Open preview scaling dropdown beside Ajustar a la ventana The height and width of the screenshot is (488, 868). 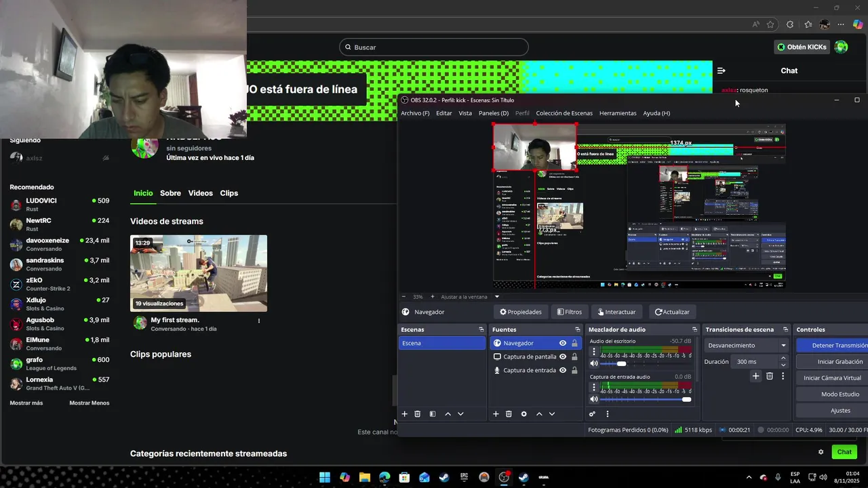[x=496, y=297]
